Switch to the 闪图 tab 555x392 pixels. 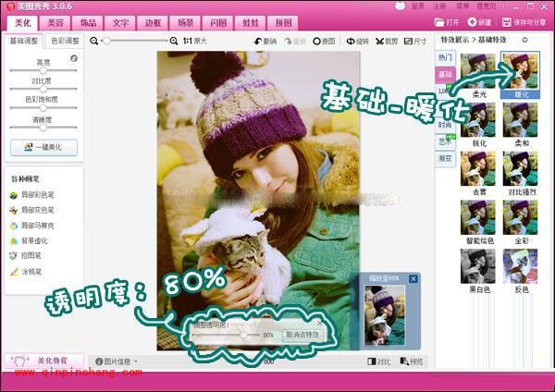pos(218,23)
